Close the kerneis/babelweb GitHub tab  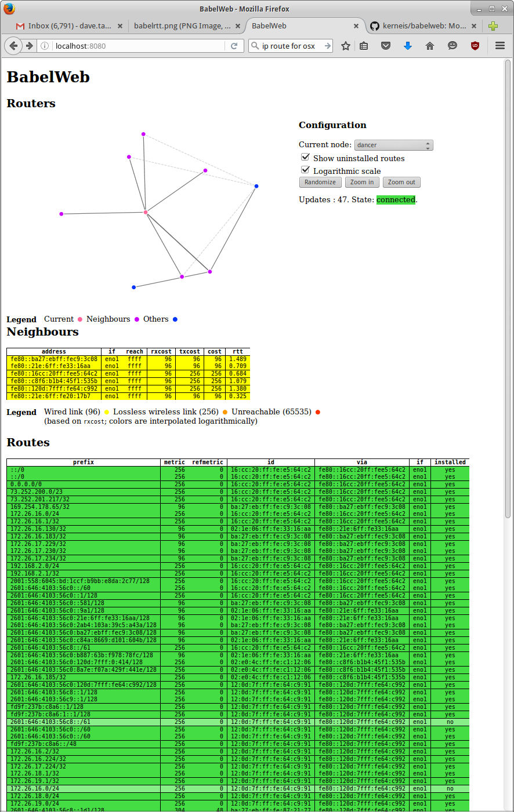(x=474, y=26)
